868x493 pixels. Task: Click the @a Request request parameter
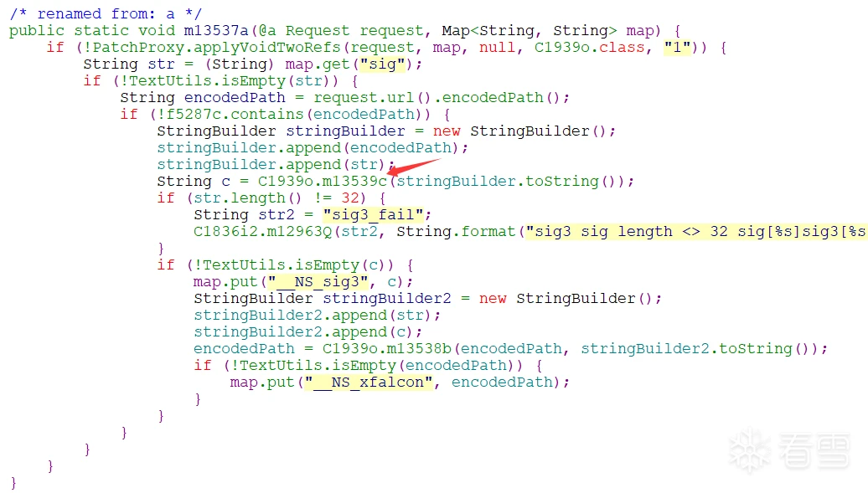341,30
